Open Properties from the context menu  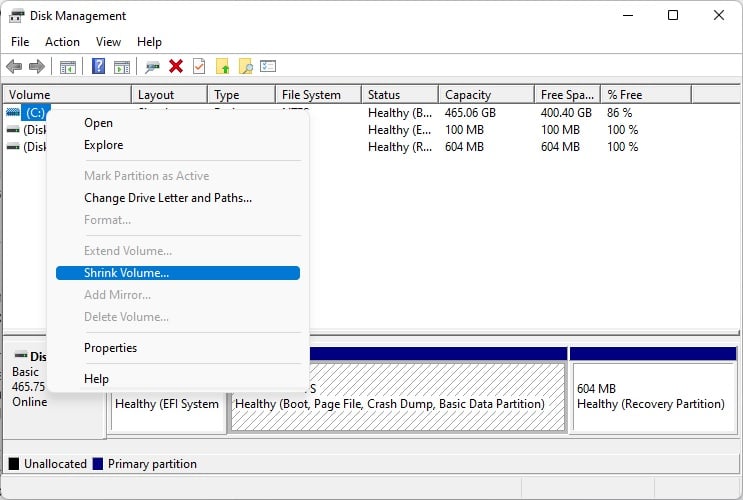(x=178, y=347)
